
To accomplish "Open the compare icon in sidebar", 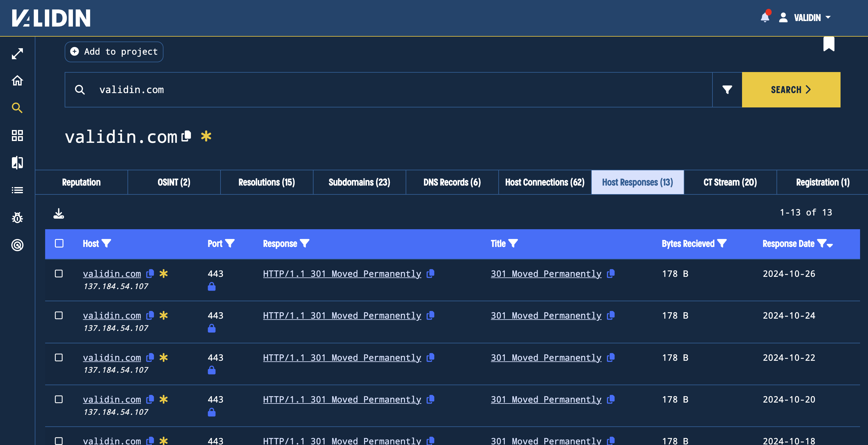I will (17, 163).
